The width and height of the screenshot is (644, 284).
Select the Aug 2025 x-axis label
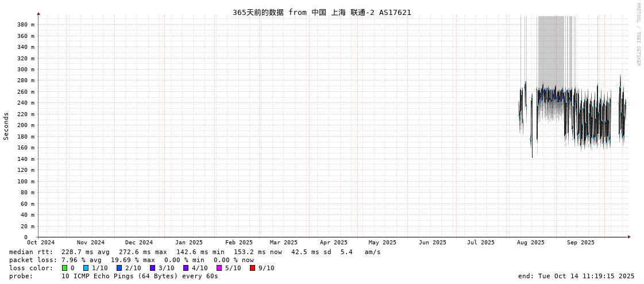tap(530, 243)
